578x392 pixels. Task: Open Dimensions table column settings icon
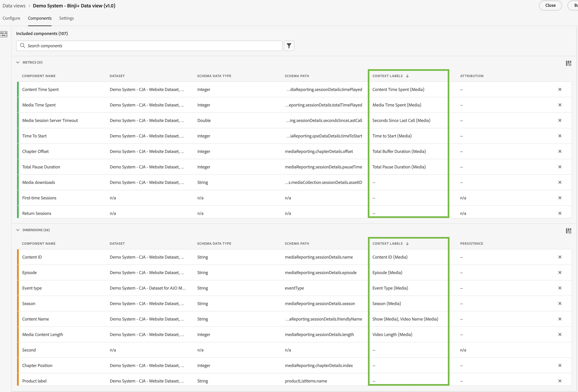click(568, 231)
